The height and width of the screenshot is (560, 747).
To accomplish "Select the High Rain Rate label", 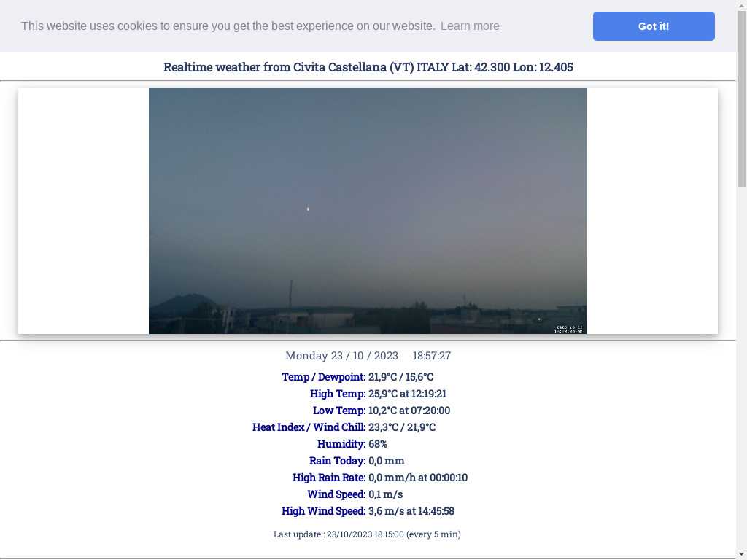I will 329,478.
